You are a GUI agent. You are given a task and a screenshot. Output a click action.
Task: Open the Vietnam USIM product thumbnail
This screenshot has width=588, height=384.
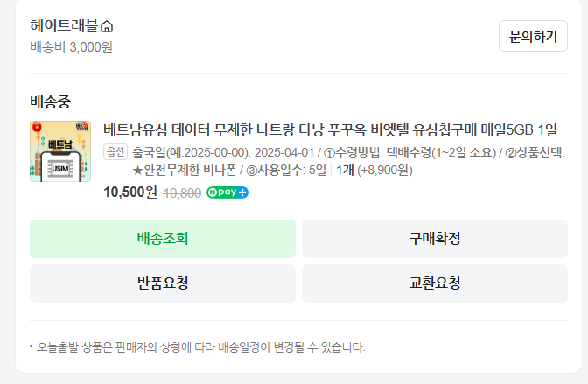click(60, 151)
